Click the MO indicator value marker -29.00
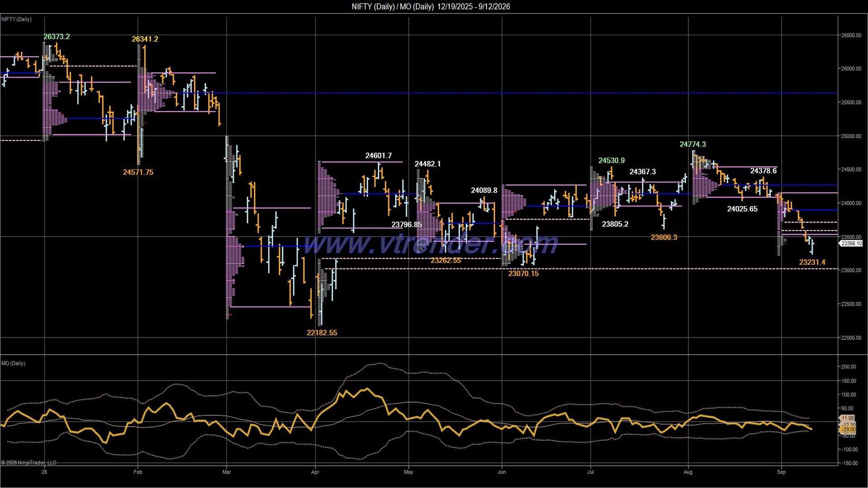The height and width of the screenshot is (488, 868). pyautogui.click(x=848, y=430)
